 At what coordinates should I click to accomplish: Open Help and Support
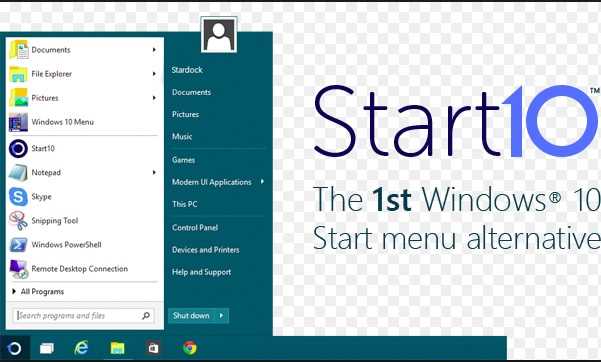(x=202, y=272)
